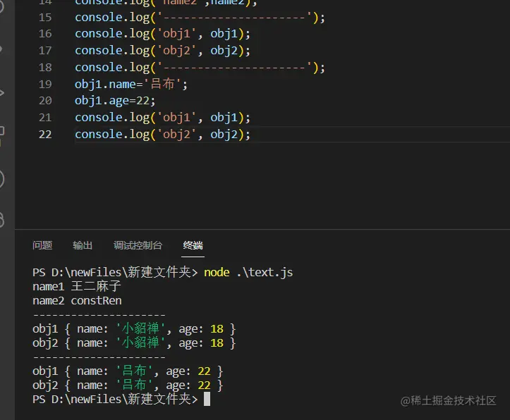510x420 pixels.
Task: Click line number 20 in the gutter
Action: [45, 101]
